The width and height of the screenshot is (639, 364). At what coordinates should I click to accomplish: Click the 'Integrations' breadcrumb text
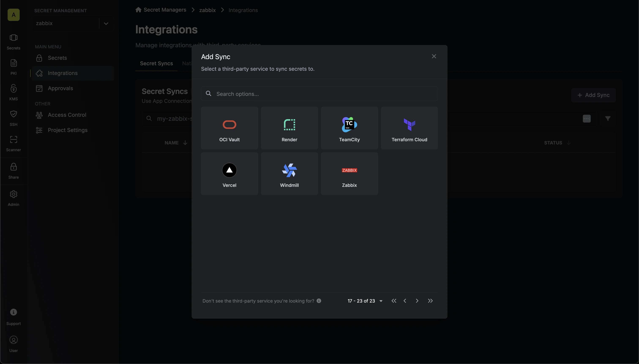click(x=243, y=10)
